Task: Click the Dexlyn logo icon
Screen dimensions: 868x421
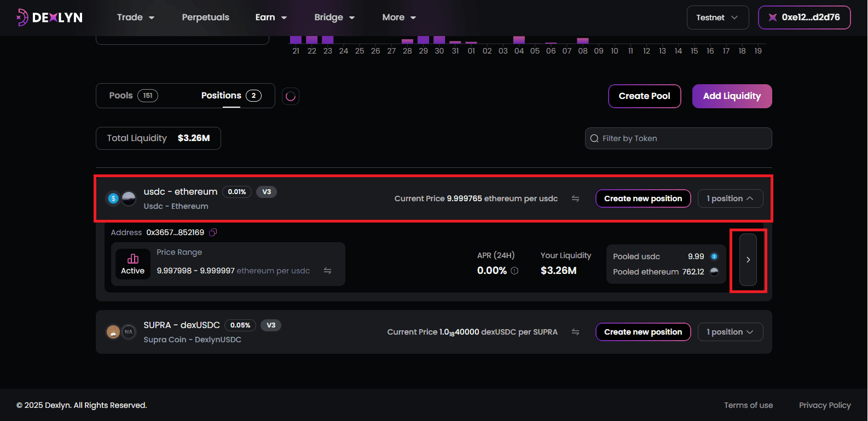Action: (x=22, y=17)
